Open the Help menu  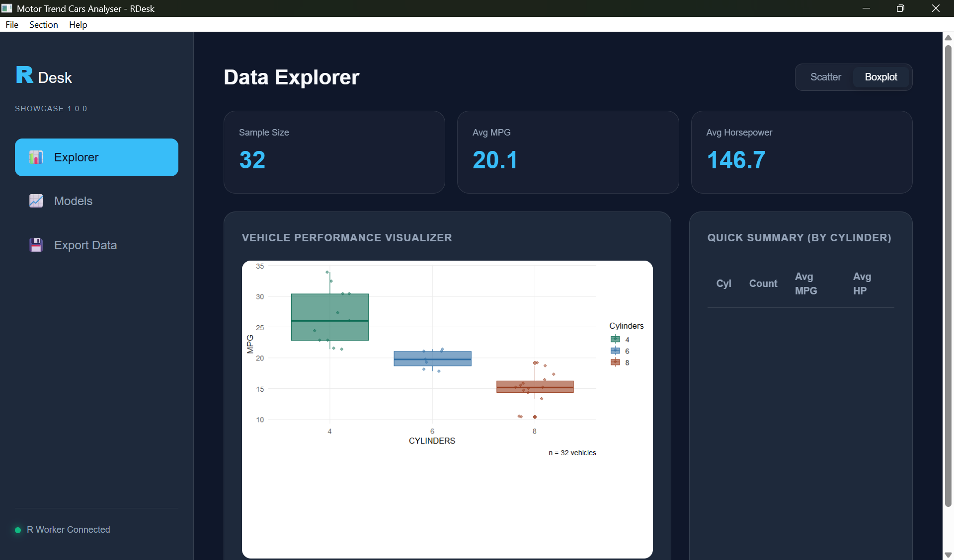(78, 24)
